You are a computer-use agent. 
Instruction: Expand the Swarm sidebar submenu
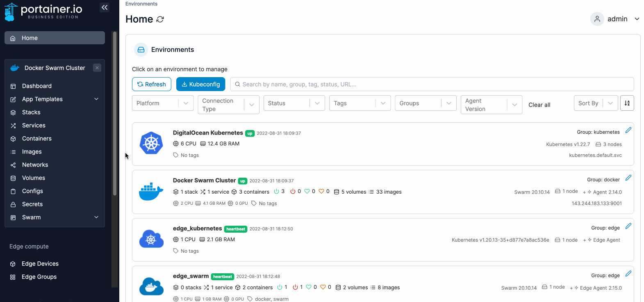click(x=96, y=217)
